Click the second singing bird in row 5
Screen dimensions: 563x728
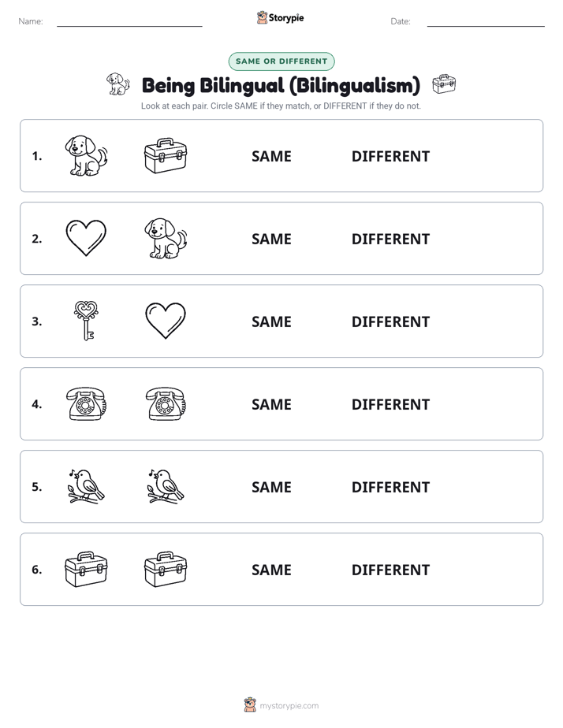(166, 486)
